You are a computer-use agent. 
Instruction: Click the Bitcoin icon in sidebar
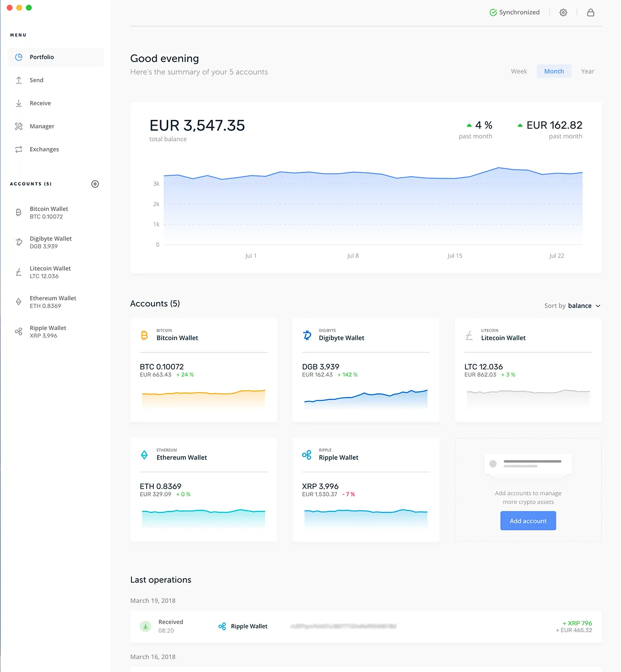pyautogui.click(x=18, y=213)
